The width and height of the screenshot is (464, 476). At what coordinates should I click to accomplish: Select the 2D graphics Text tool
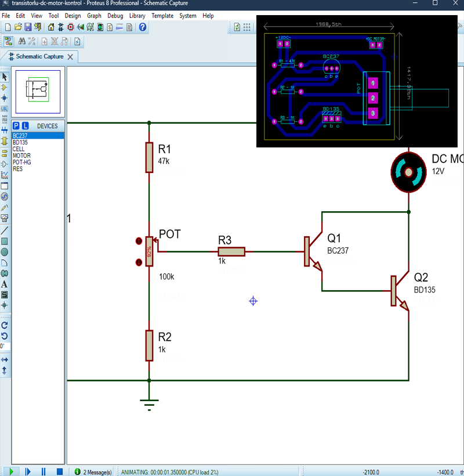[5, 283]
